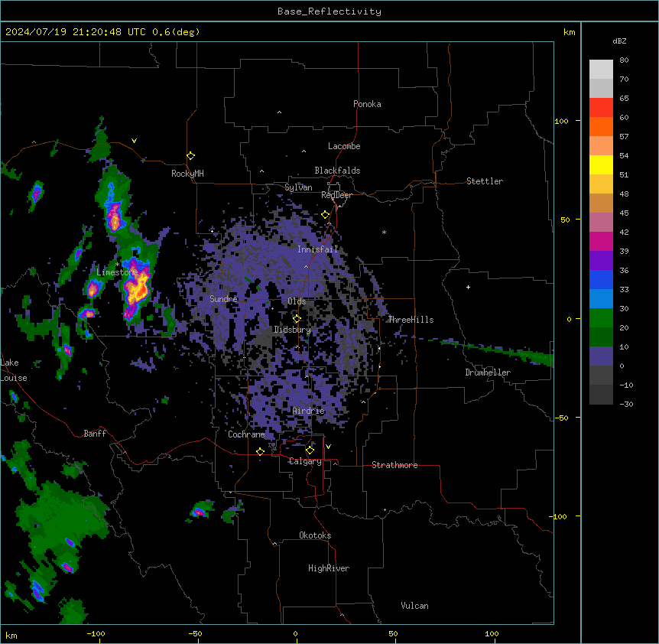This screenshot has width=659, height=644.
Task: Click the Limestone label
Action: pos(117,272)
